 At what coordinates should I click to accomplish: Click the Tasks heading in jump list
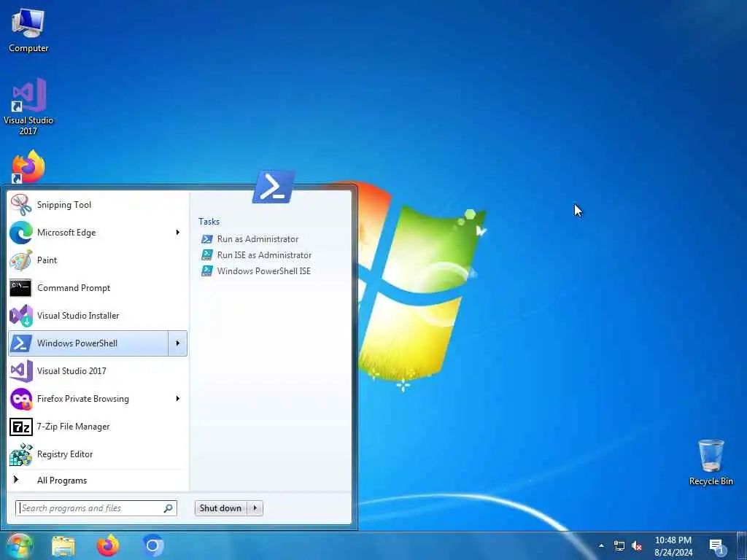point(209,222)
